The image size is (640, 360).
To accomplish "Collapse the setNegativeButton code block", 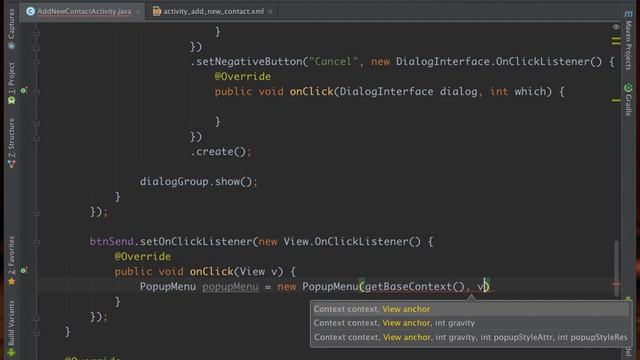I will coord(37,62).
